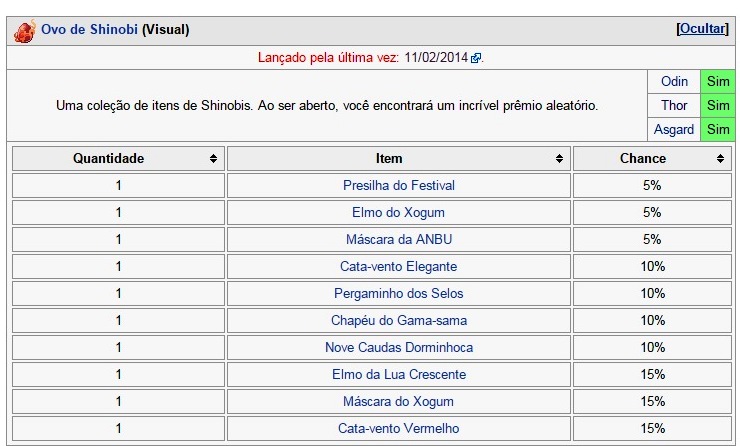Click the Asgard server link
This screenshot has height=446, width=740.
tap(674, 129)
